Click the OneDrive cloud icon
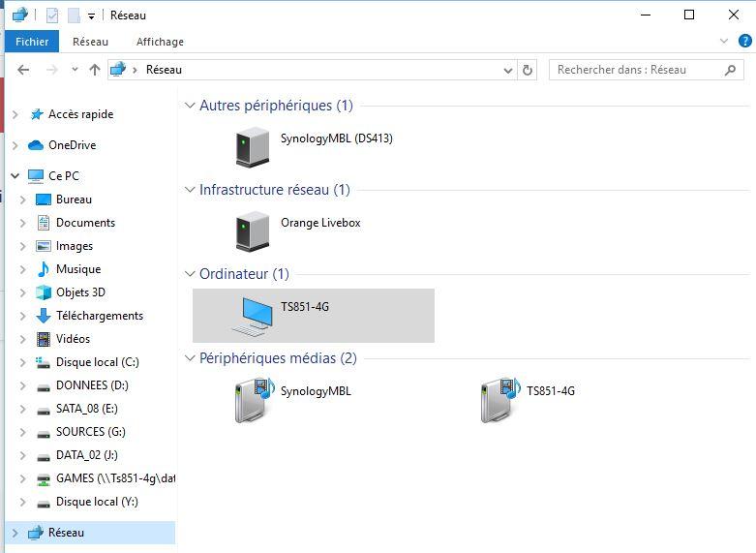The width and height of the screenshot is (756, 553). coord(36,144)
